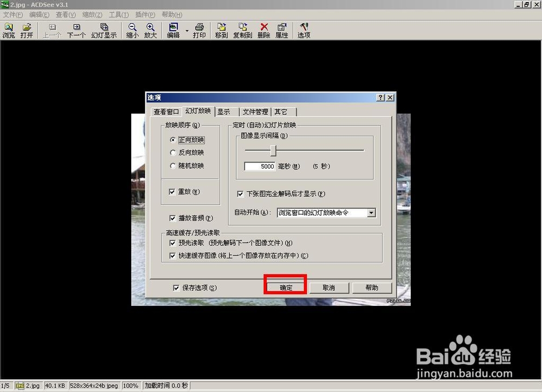
Task: Open 属性 properties from toolbar
Action: 282,31
